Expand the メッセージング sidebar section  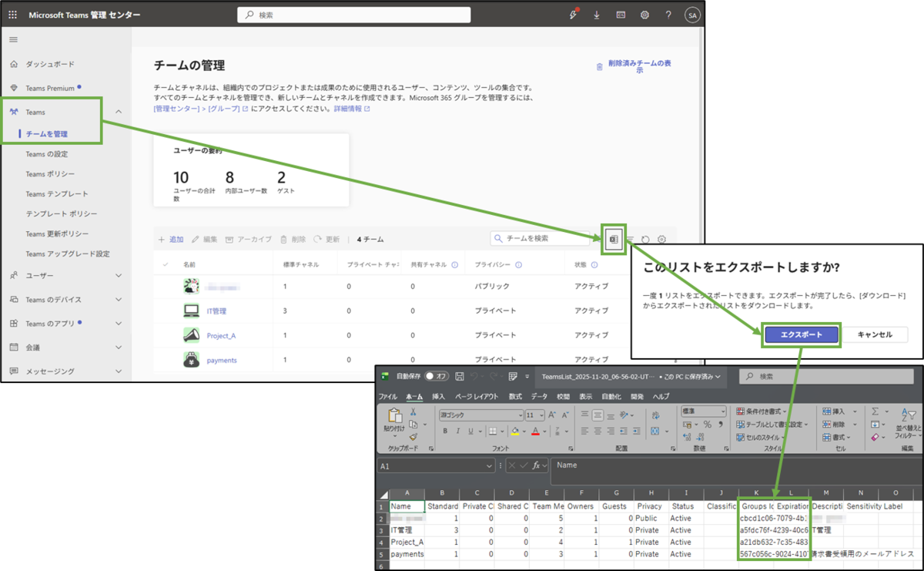click(119, 371)
